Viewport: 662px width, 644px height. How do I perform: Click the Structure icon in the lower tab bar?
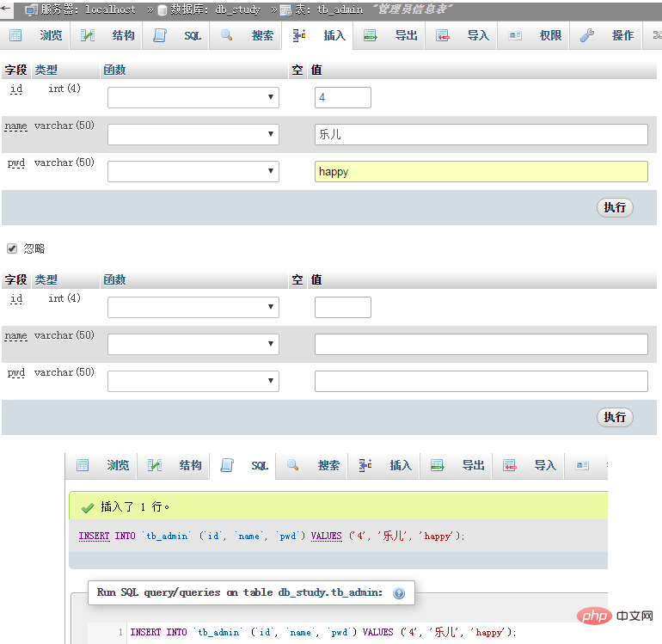click(155, 465)
